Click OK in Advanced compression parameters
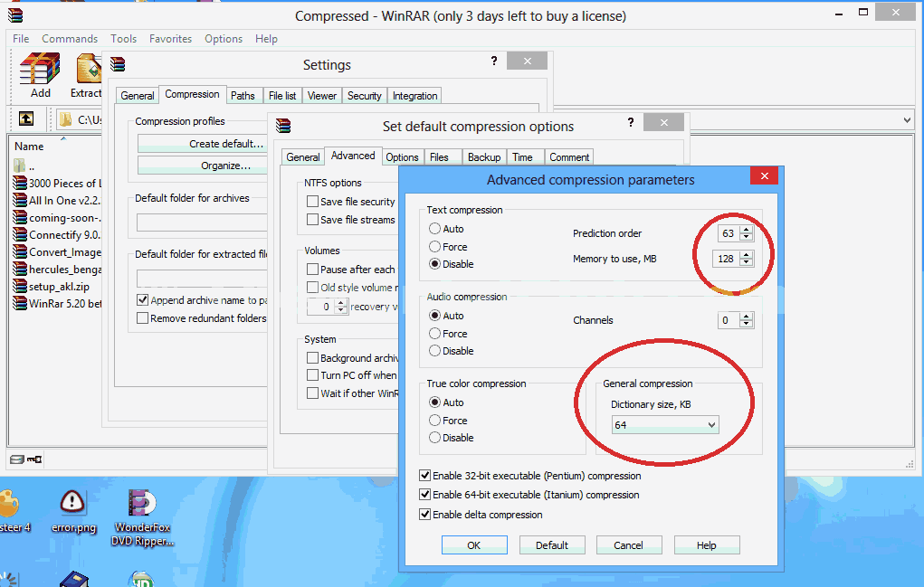The height and width of the screenshot is (587, 924). click(x=474, y=545)
